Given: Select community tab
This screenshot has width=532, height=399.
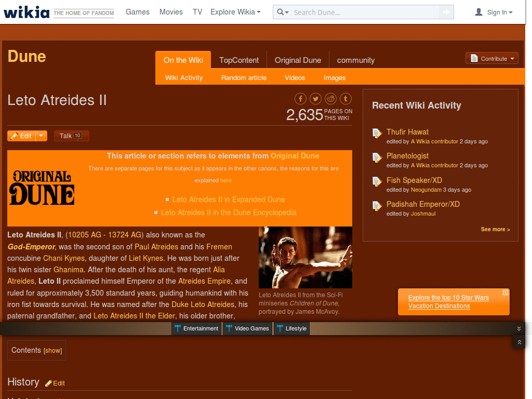Looking at the screenshot, I should tap(356, 60).
